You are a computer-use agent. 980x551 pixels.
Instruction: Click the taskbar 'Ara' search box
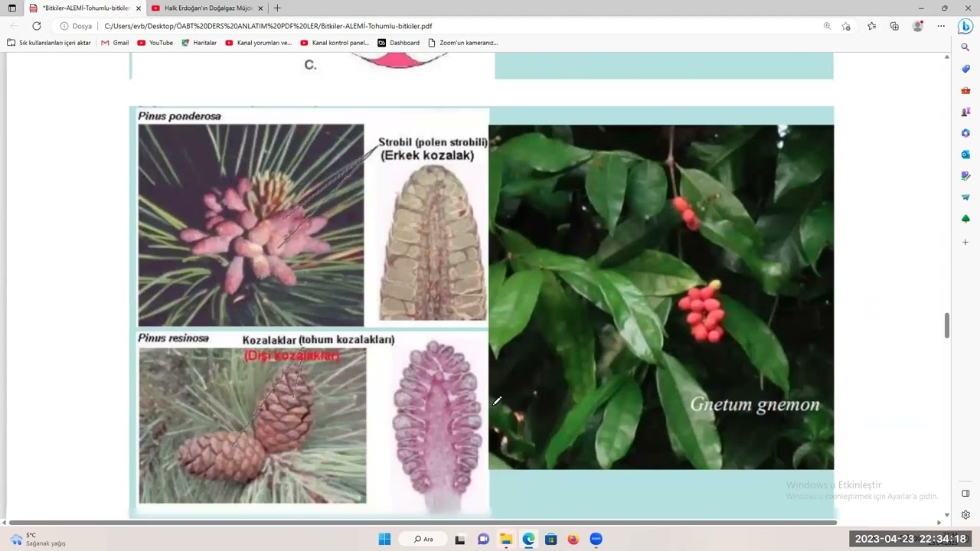(x=423, y=540)
